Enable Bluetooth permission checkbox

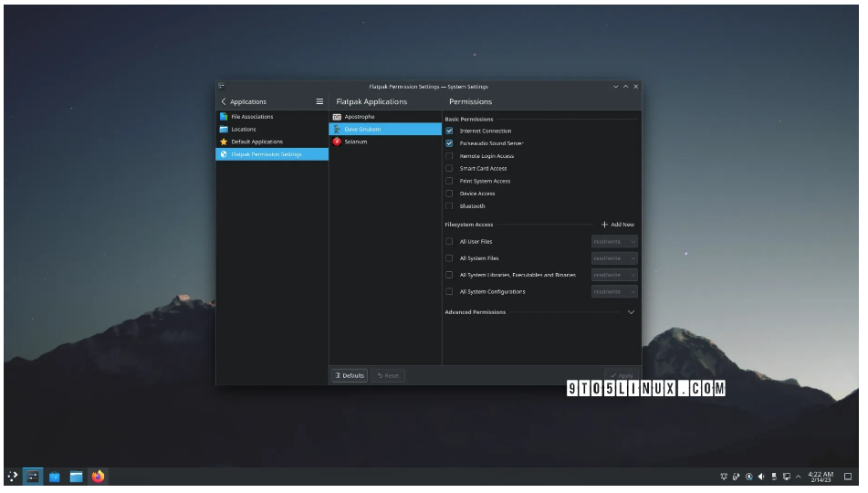coord(449,206)
